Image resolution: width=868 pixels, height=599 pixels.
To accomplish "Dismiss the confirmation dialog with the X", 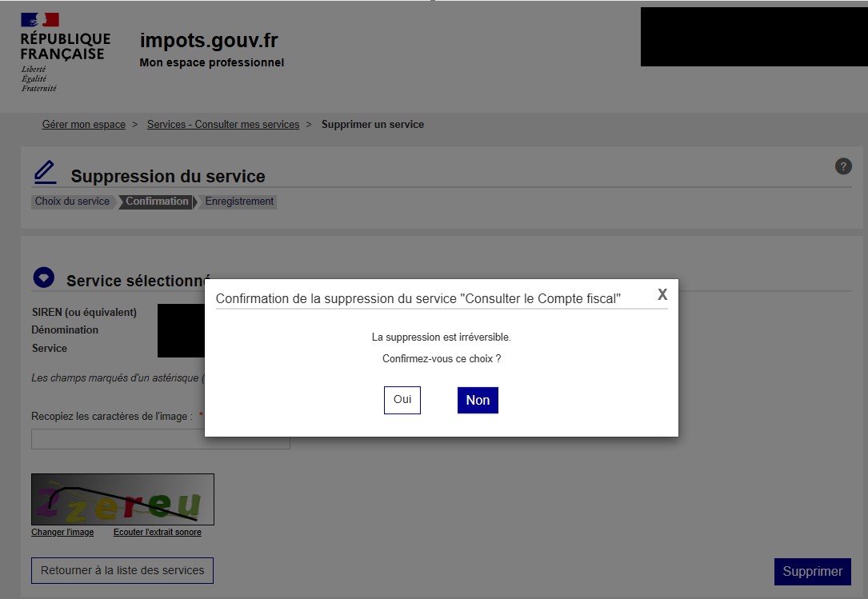I will [x=662, y=294].
